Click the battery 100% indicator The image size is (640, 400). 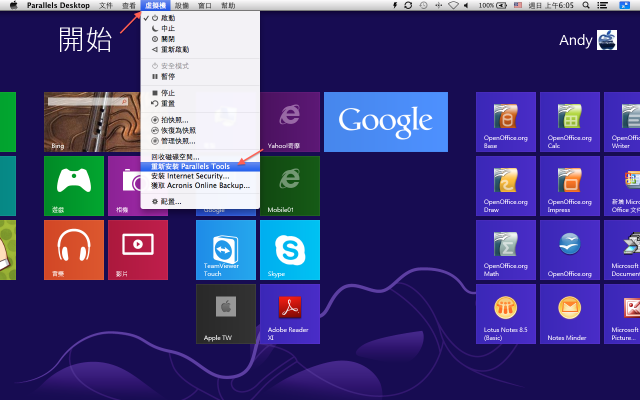coord(493,5)
